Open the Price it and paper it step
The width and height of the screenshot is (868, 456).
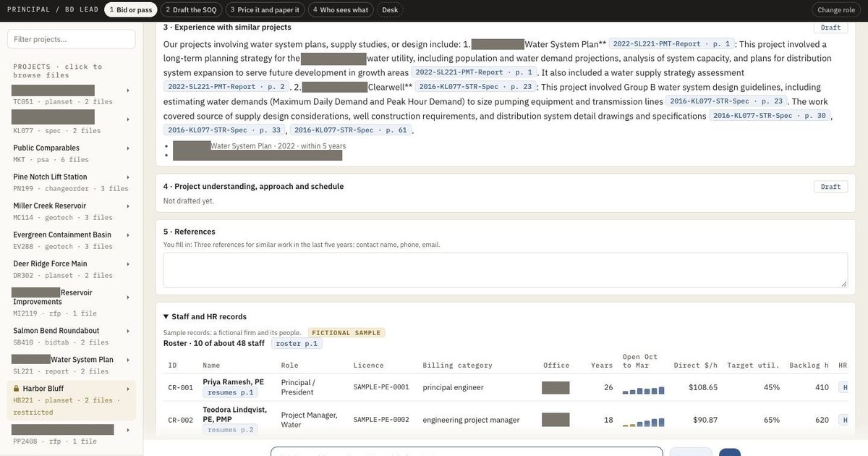click(264, 9)
